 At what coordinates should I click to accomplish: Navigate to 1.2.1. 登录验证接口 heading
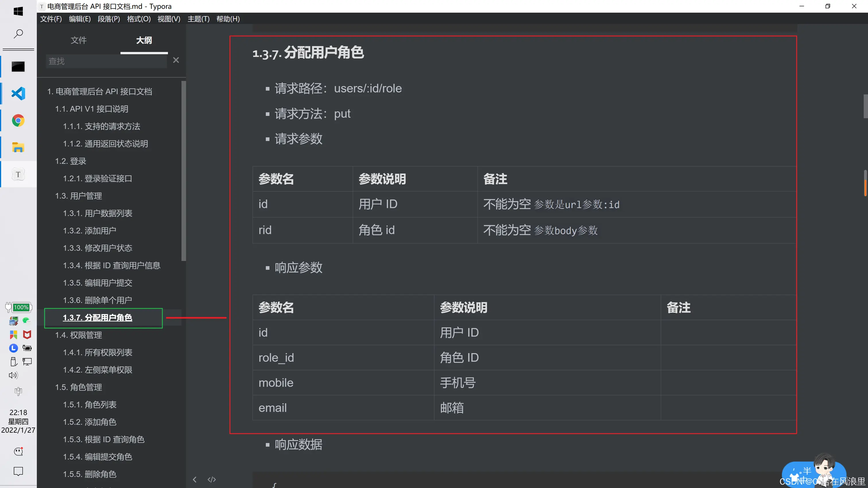click(97, 178)
